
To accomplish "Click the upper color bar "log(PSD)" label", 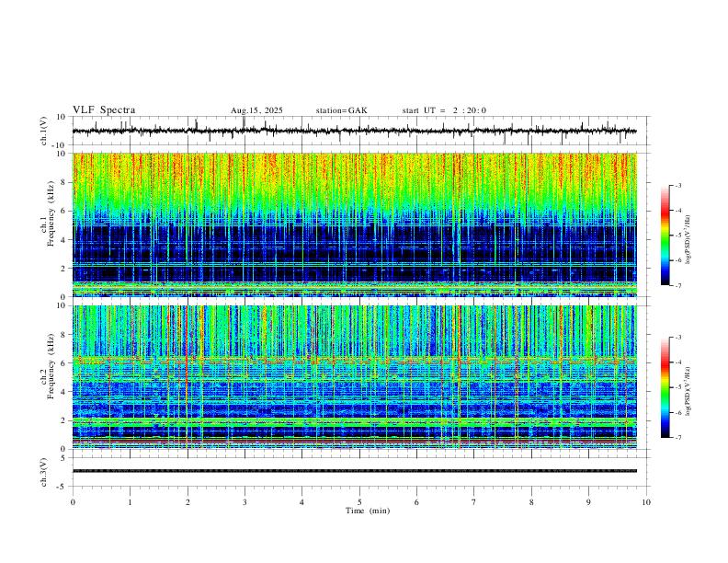I will click(x=688, y=240).
